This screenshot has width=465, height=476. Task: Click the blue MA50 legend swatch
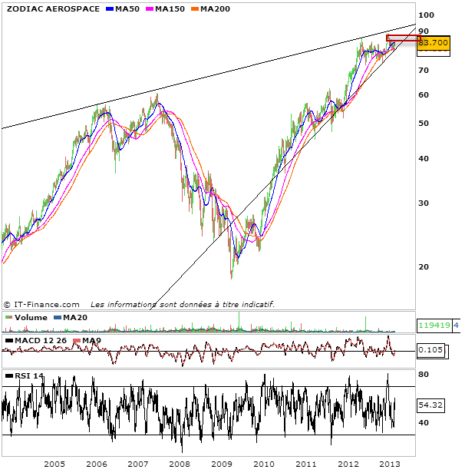point(110,8)
